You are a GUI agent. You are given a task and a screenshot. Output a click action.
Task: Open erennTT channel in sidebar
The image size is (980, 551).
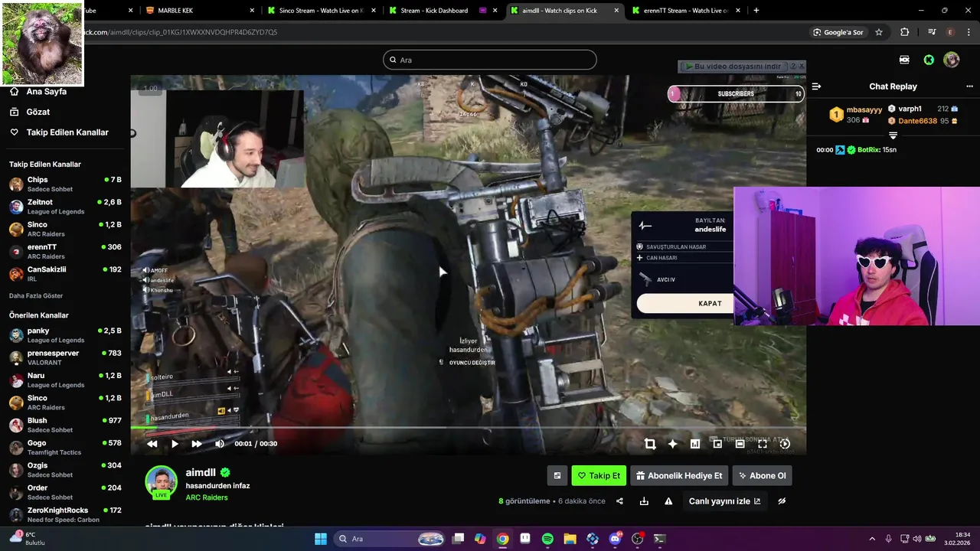[x=65, y=251]
